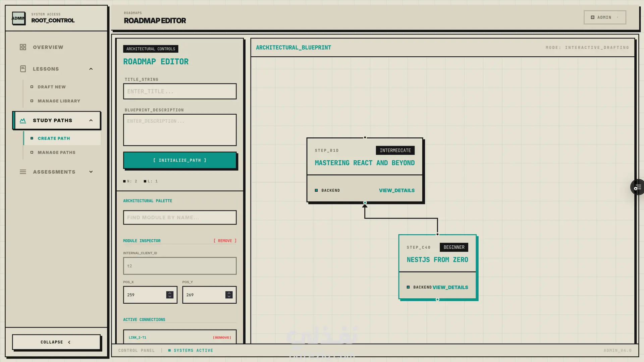This screenshot has width=644, height=362.
Task: Click bottom connector dot of Mastering React node
Action: click(365, 203)
